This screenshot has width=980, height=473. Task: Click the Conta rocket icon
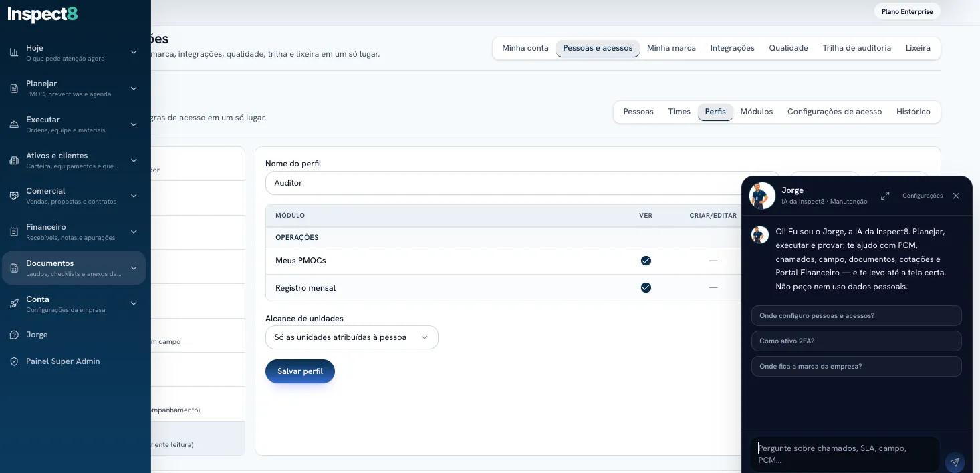pyautogui.click(x=14, y=303)
